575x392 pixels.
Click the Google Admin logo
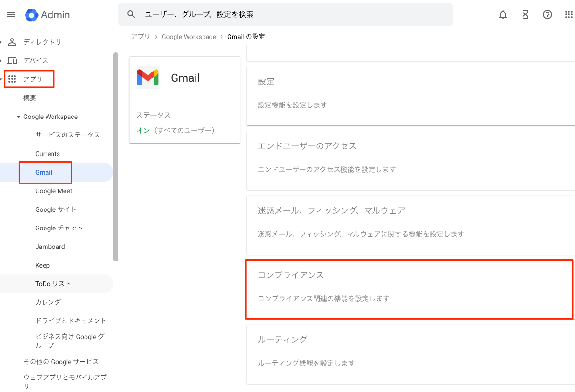[47, 15]
